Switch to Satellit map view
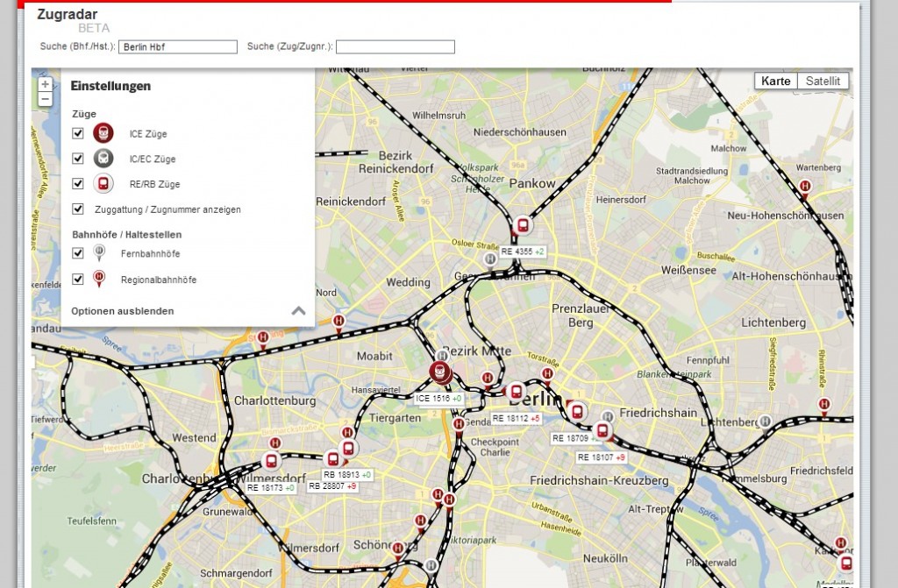898x588 pixels. pyautogui.click(x=823, y=81)
